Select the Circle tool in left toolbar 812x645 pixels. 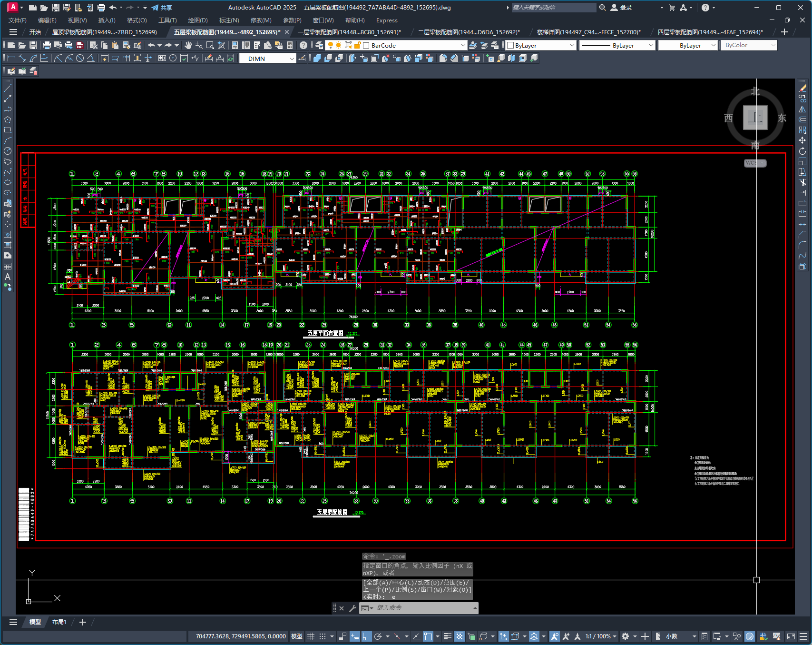(8, 151)
